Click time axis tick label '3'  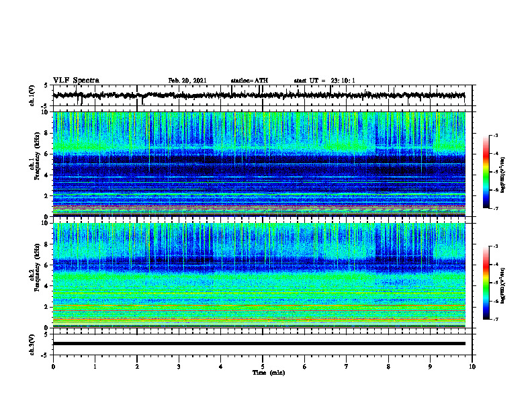[179, 367]
